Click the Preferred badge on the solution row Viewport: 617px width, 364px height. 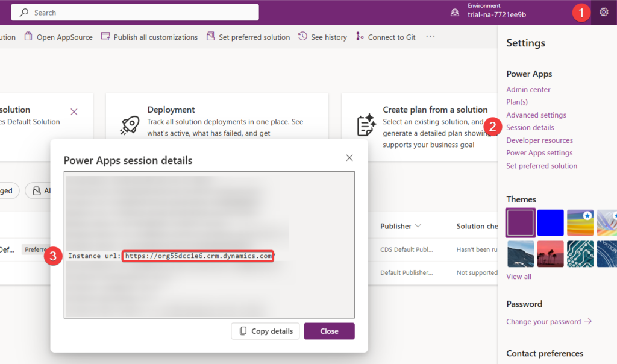(x=36, y=249)
